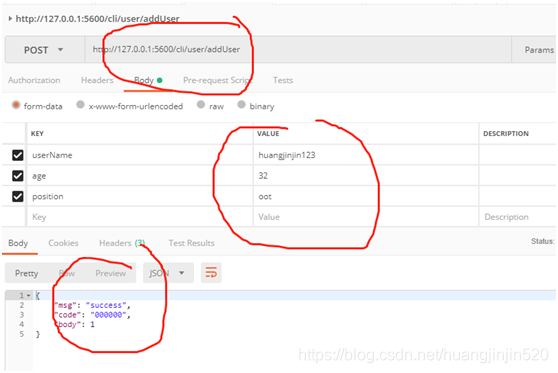558x373 pixels.
Task: Click the value cell containing 32
Action: point(366,175)
